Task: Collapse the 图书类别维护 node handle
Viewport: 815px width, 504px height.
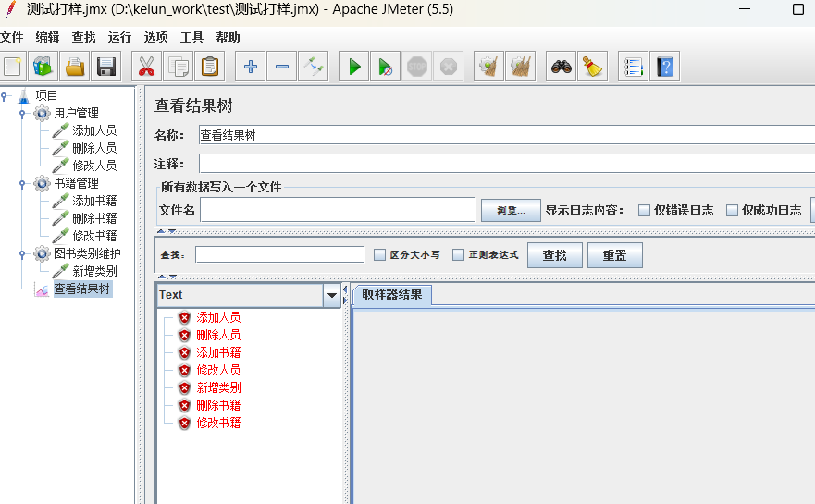Action: point(22,253)
